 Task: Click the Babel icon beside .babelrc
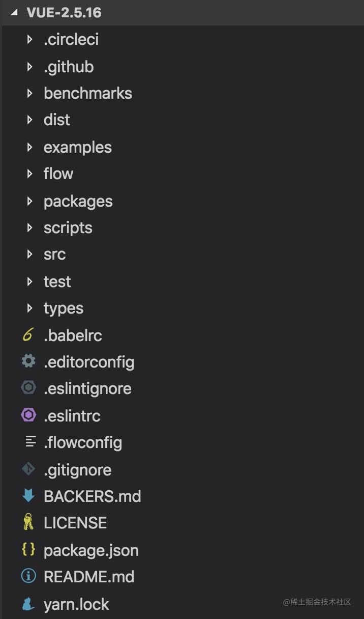(x=28, y=335)
